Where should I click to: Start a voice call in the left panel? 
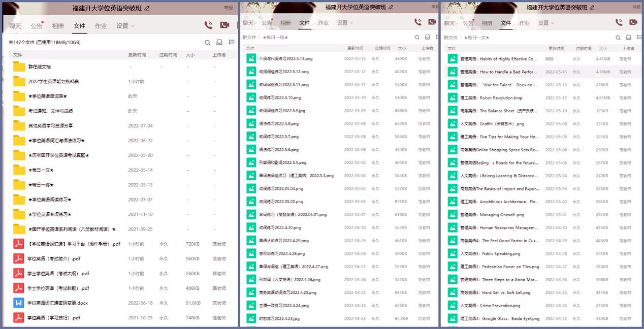(x=208, y=25)
